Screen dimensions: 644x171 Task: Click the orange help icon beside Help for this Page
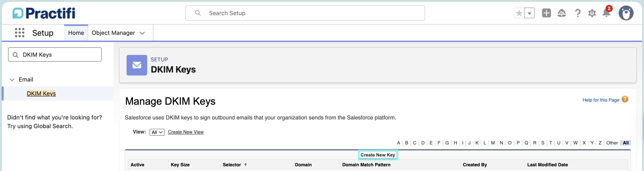[x=625, y=99]
